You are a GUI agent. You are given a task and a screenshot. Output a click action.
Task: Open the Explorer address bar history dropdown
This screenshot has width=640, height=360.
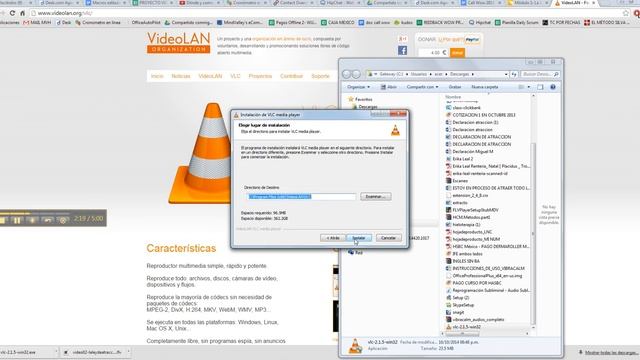point(506,74)
